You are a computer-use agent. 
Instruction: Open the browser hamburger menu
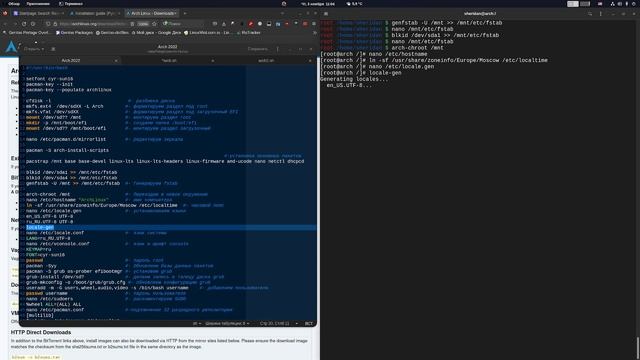tap(314, 24)
